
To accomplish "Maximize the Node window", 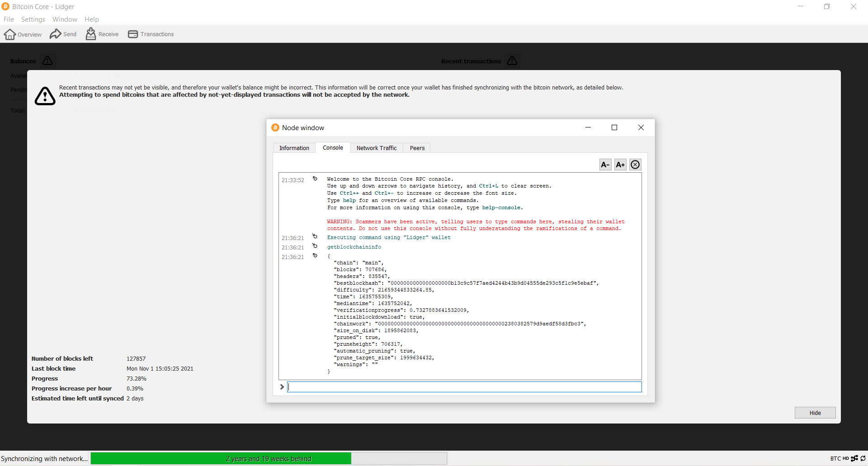I will [x=614, y=127].
